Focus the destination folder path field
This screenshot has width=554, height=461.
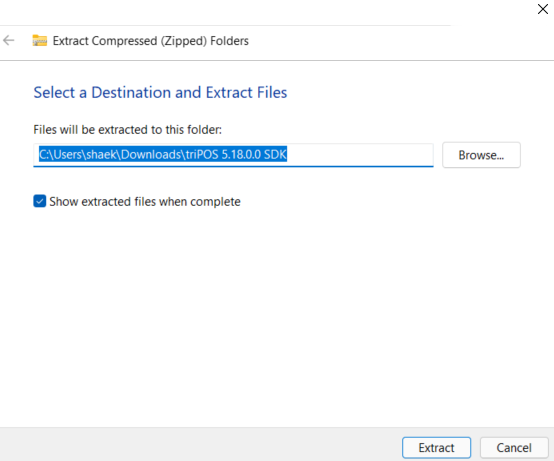[x=233, y=155]
